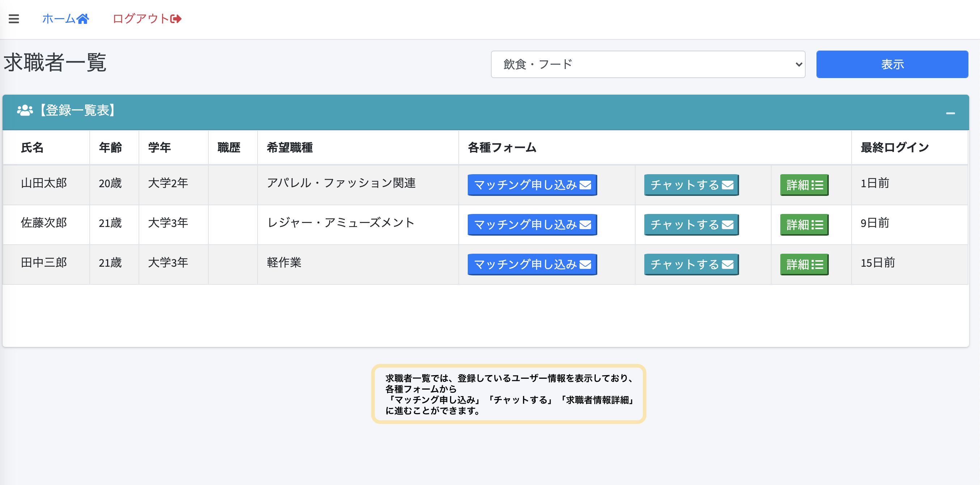Click the envelope icon on 田中三郎's matching button

[x=585, y=264]
